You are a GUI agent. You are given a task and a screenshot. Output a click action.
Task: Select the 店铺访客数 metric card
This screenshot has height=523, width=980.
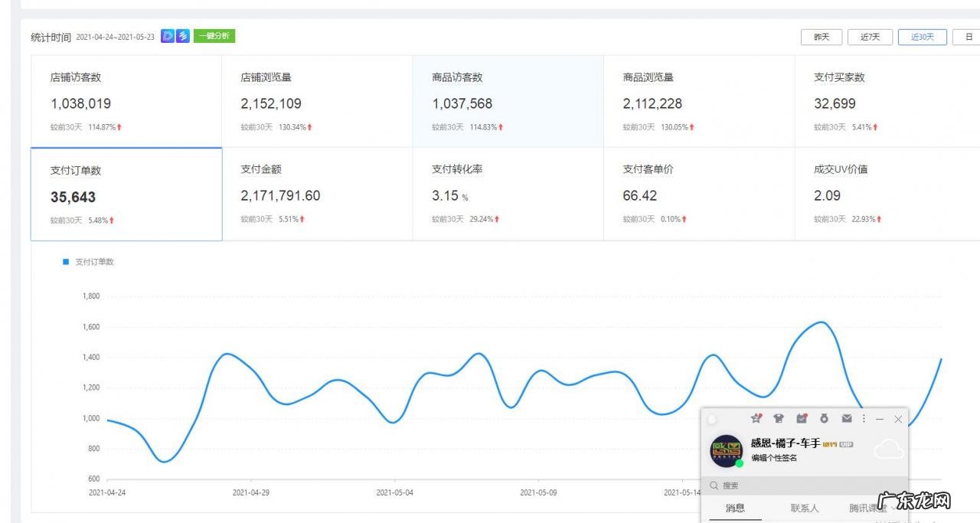tap(126, 102)
